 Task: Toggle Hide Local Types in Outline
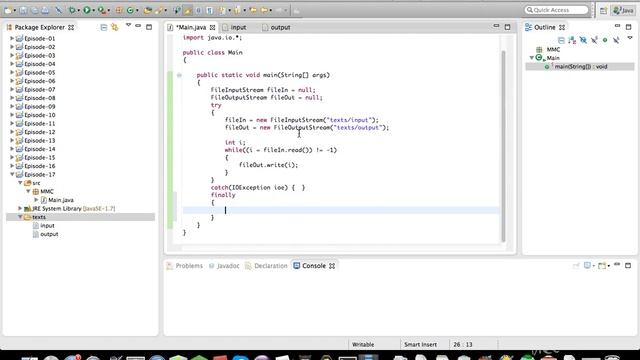[616, 40]
